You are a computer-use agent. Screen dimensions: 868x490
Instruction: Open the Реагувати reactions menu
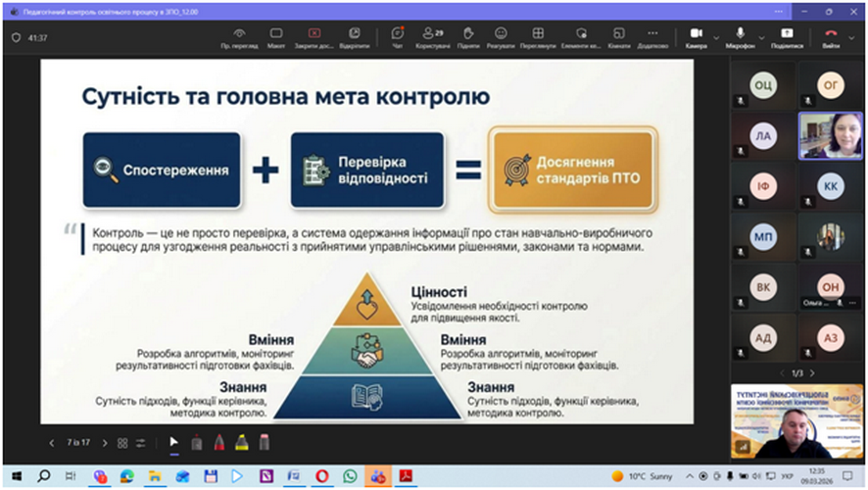click(x=501, y=37)
